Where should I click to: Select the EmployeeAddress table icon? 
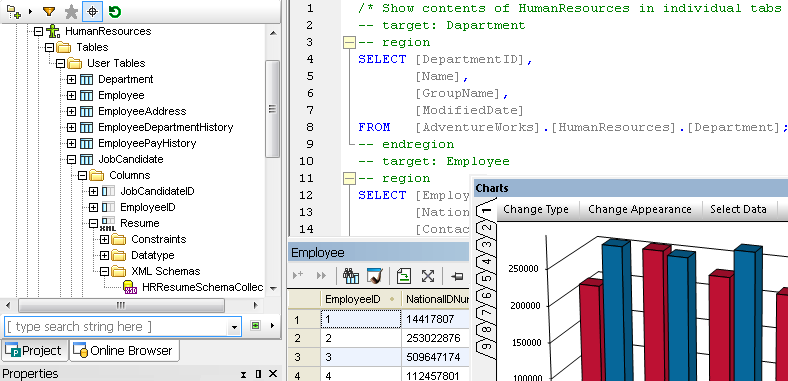(86, 112)
